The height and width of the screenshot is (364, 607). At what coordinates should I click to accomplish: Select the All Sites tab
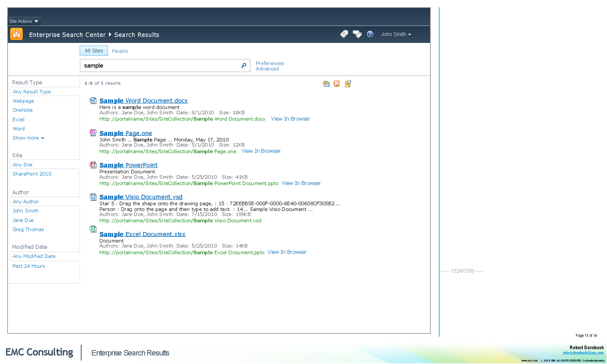click(x=94, y=51)
